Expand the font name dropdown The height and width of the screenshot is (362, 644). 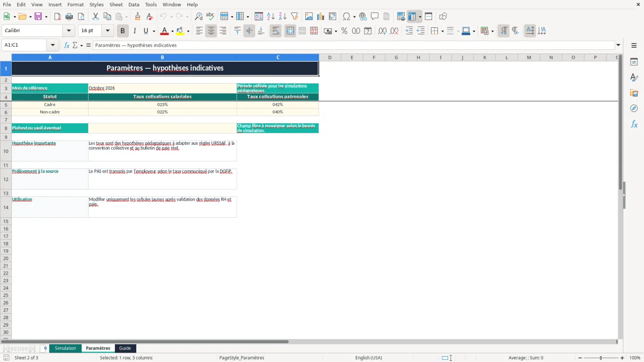[69, 31]
